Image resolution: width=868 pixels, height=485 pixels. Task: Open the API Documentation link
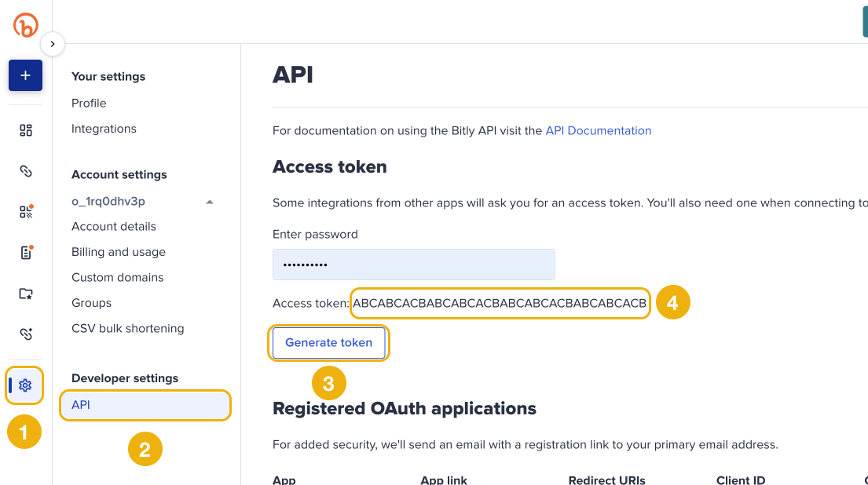tap(599, 130)
